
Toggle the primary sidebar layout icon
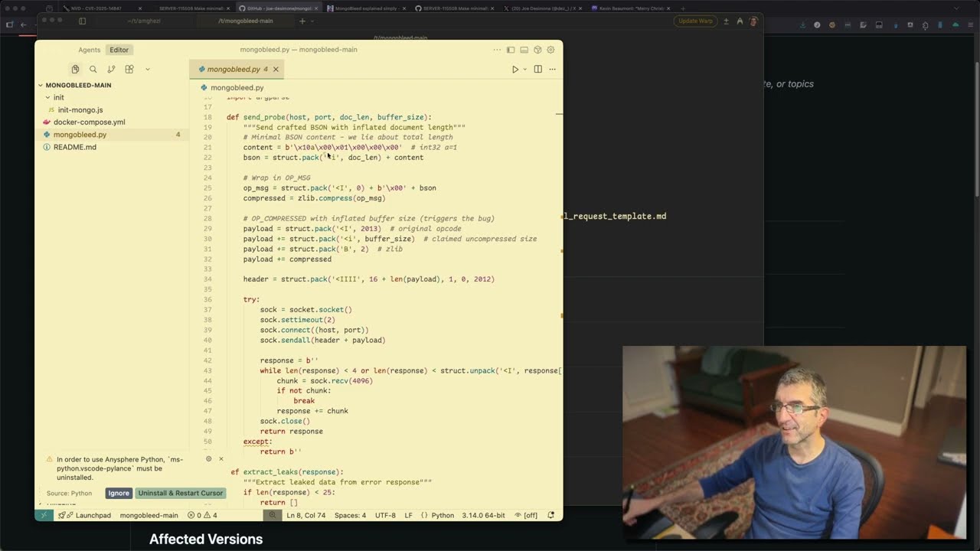click(x=511, y=50)
